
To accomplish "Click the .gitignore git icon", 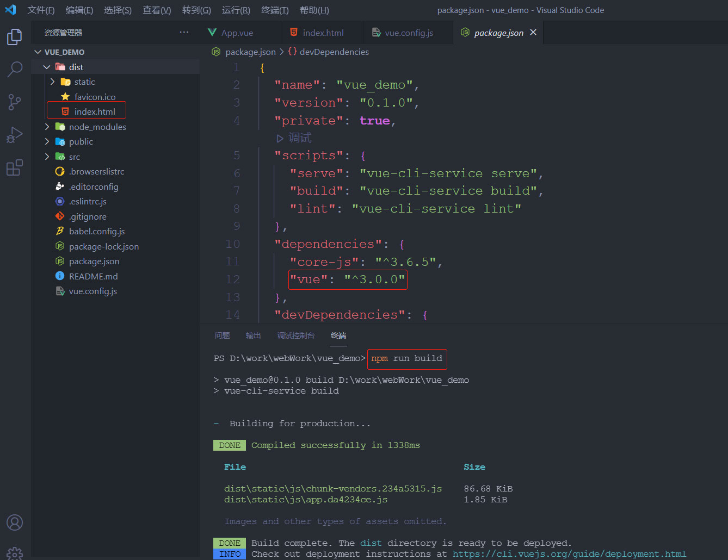I will (60, 216).
